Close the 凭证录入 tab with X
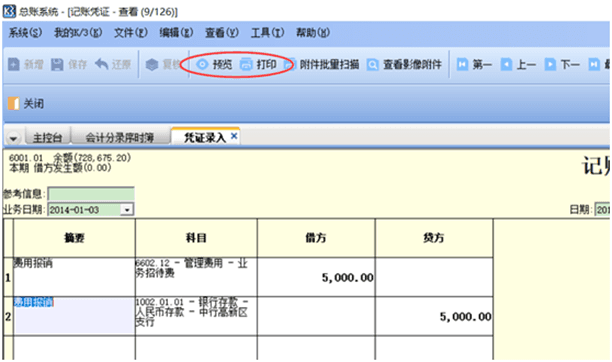The height and width of the screenshot is (362, 612). pos(234,136)
